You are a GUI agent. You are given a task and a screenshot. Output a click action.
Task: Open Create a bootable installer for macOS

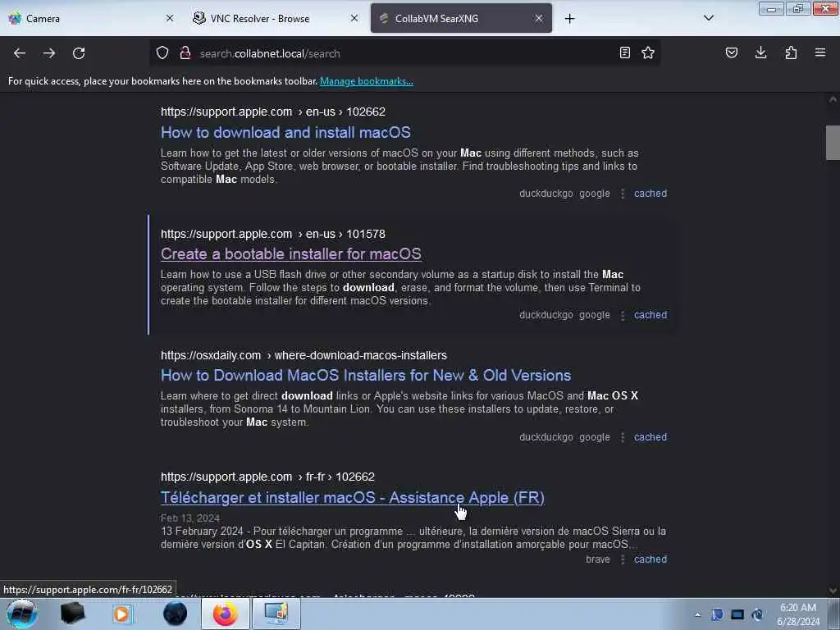(291, 254)
